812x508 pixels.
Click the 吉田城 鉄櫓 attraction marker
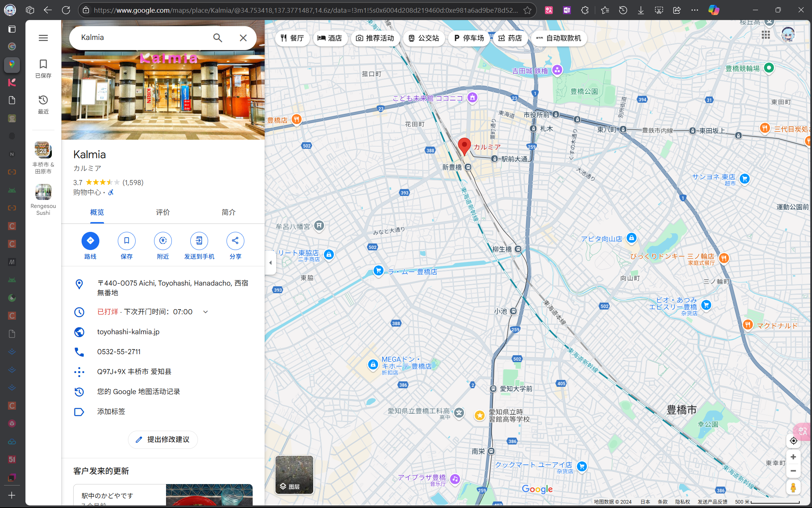[x=557, y=70]
